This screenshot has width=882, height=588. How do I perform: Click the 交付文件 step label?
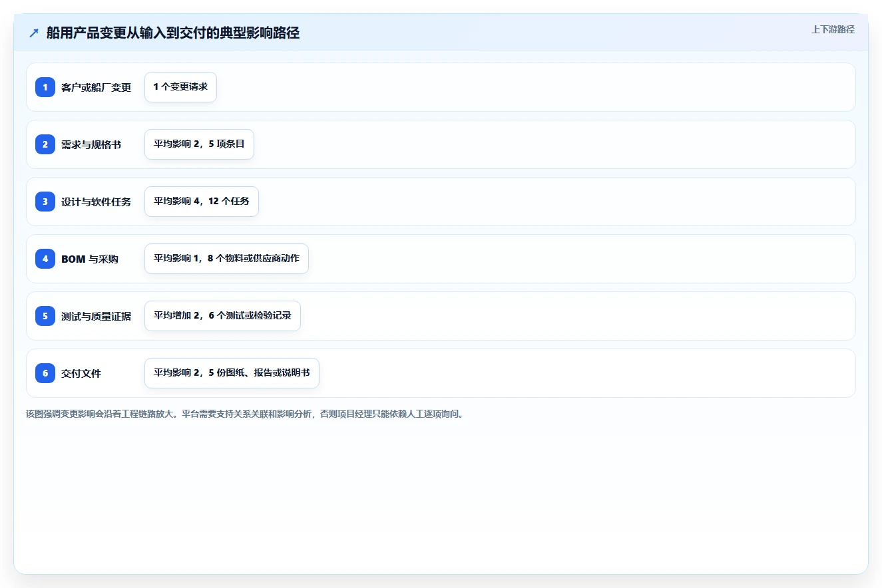coord(81,374)
